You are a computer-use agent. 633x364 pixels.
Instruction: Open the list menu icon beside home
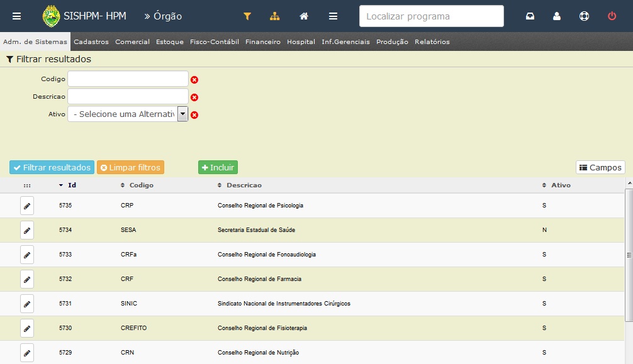(x=333, y=16)
